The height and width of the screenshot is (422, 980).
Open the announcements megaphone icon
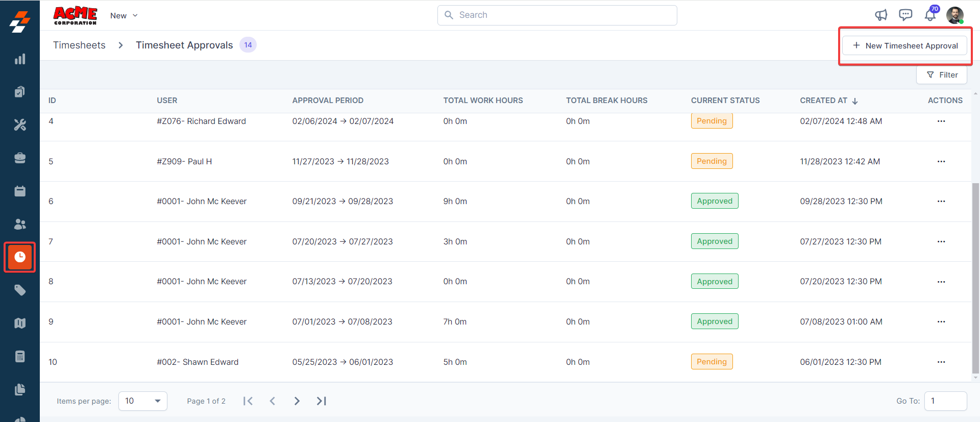[881, 15]
